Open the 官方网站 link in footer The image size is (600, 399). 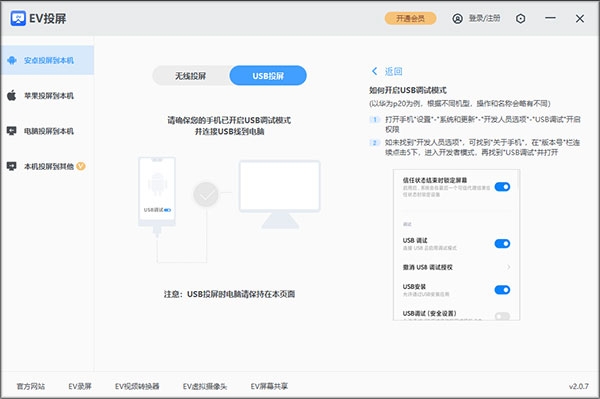tap(31, 386)
